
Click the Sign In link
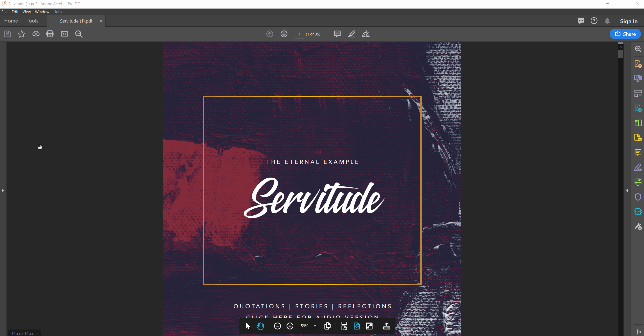[628, 21]
